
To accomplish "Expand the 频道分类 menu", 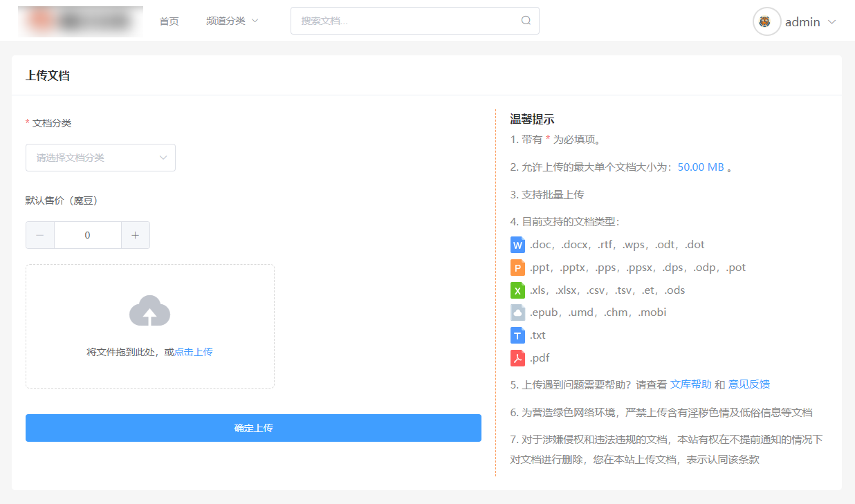I will click(232, 21).
